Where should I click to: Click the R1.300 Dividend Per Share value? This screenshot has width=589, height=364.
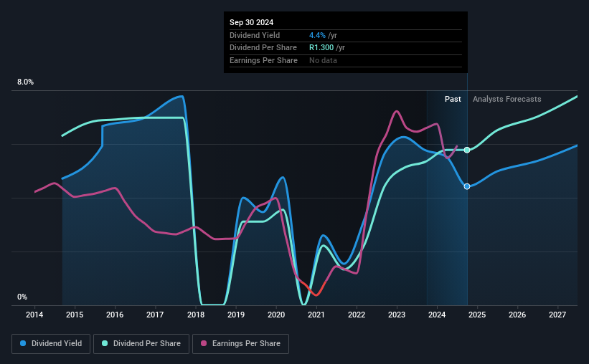[321, 48]
